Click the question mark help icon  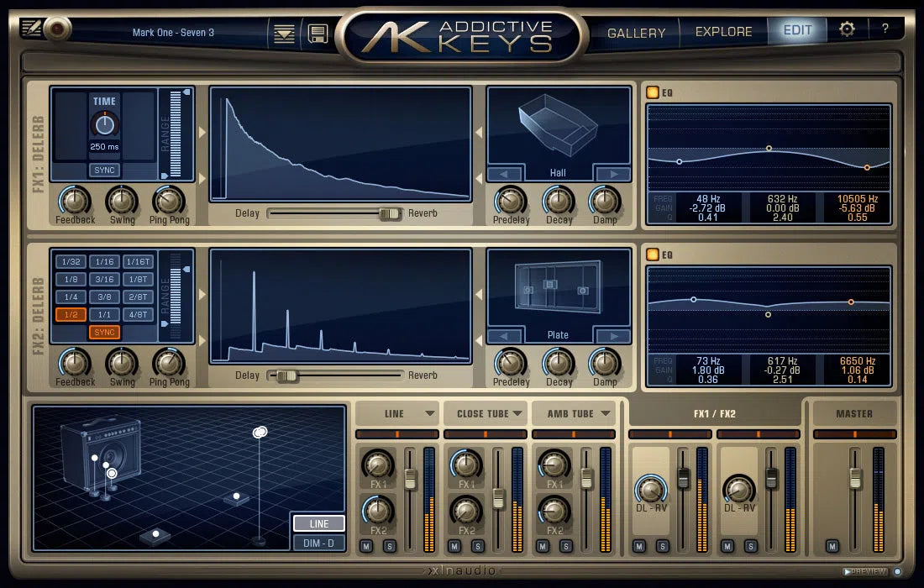click(x=885, y=29)
